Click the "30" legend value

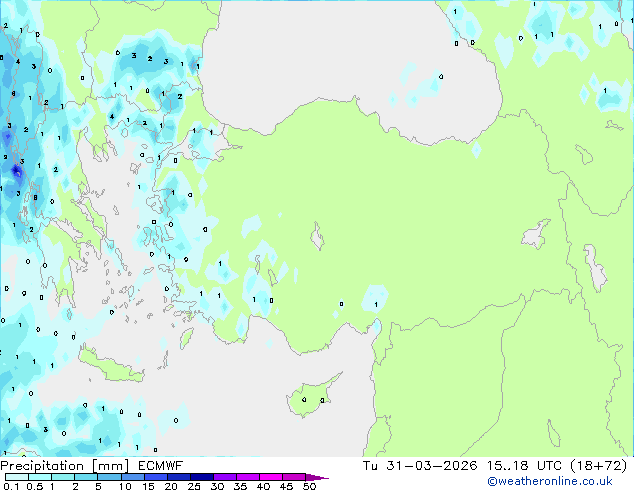[x=217, y=486]
